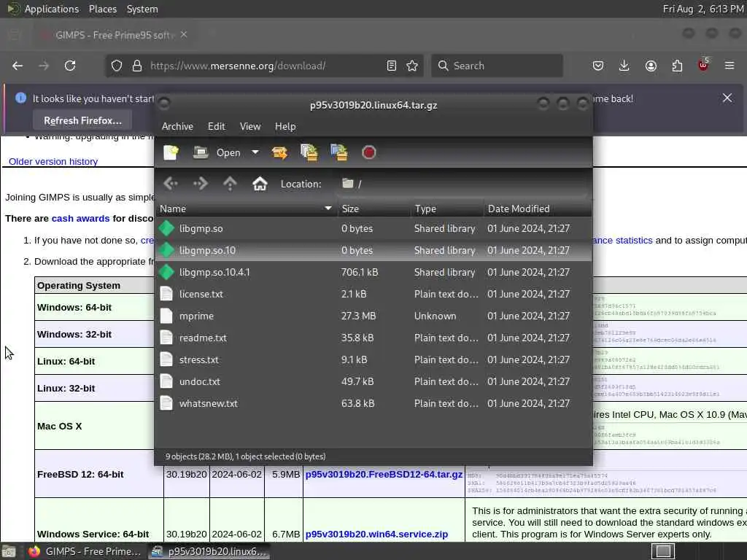
Task: Close the GIMPS Firefox tab
Action: [x=184, y=35]
